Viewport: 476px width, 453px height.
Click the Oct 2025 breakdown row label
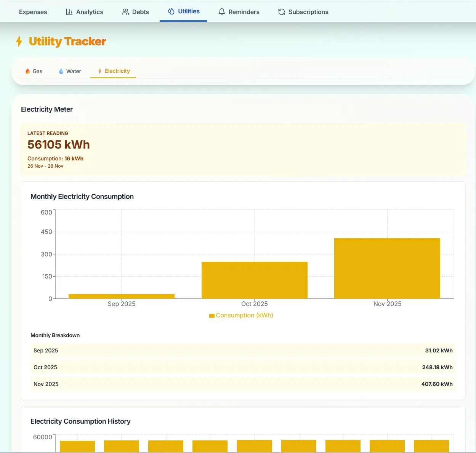45,367
